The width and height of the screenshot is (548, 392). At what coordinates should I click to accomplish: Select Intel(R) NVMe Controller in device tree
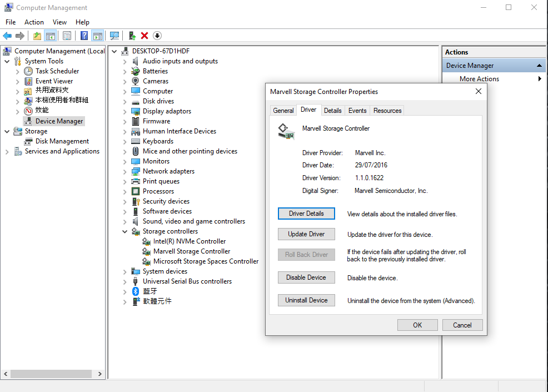190,241
